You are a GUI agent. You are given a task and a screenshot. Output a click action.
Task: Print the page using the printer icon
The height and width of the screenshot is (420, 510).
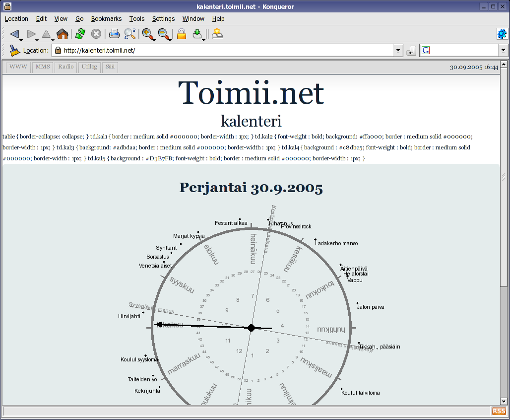[x=114, y=34]
